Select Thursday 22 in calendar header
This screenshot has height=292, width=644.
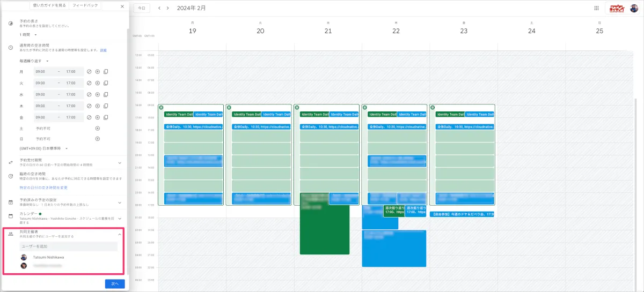[x=396, y=31]
